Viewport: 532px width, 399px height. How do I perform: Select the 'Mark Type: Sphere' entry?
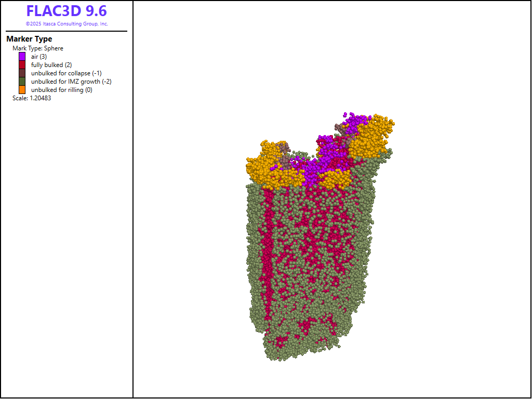(x=38, y=48)
